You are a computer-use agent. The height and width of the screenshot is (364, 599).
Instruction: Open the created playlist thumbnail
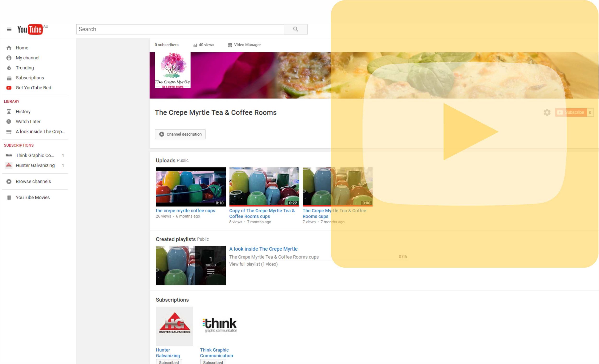tap(191, 266)
